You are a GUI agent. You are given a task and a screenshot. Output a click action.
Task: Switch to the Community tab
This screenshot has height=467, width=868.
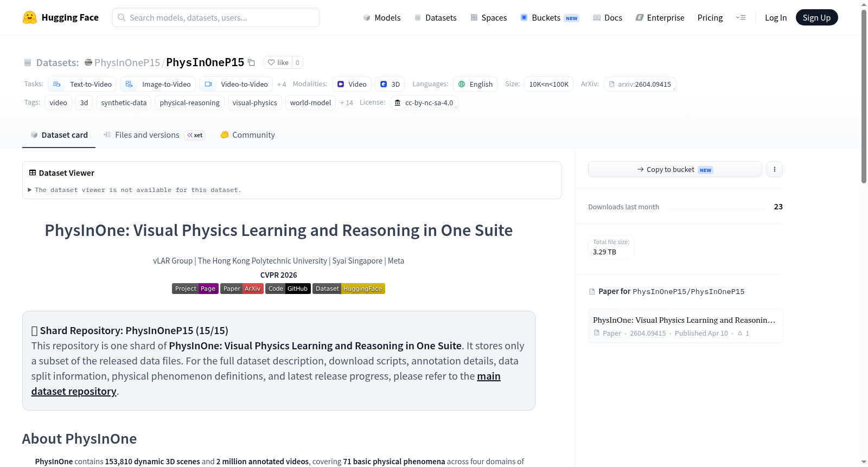[x=247, y=135]
